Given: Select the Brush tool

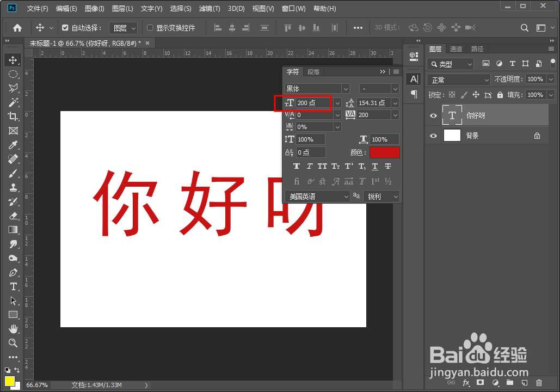Looking at the screenshot, I should click(13, 173).
